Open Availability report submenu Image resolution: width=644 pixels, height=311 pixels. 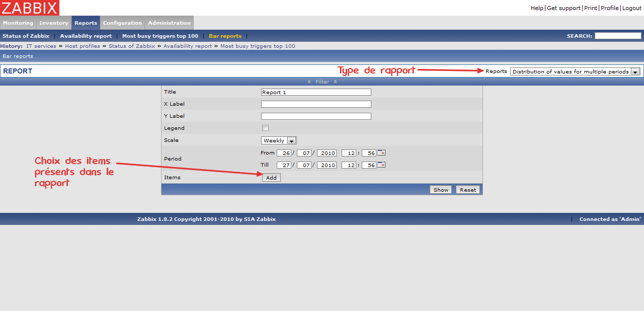[86, 36]
